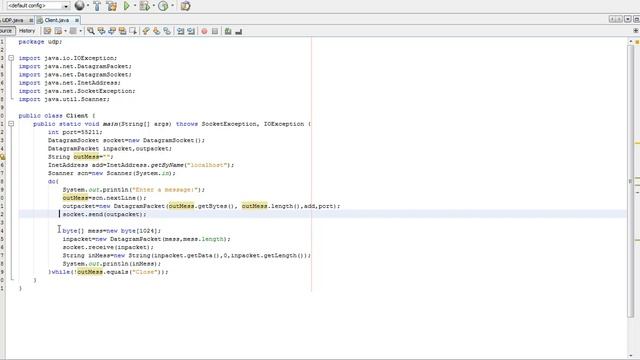Image resolution: width=640 pixels, height=360 pixels.
Task: Click the Find Selection magnifier icon
Action: coord(91,31)
